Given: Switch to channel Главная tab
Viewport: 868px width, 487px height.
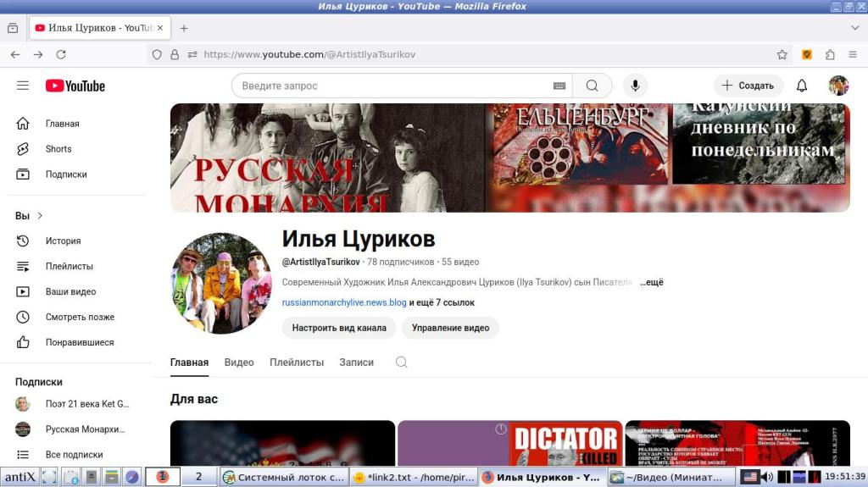Looking at the screenshot, I should point(189,362).
